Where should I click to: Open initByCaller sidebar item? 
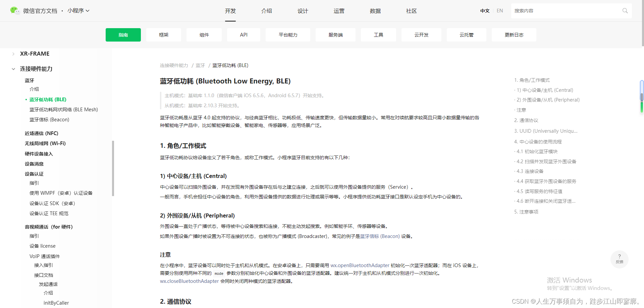point(56,303)
